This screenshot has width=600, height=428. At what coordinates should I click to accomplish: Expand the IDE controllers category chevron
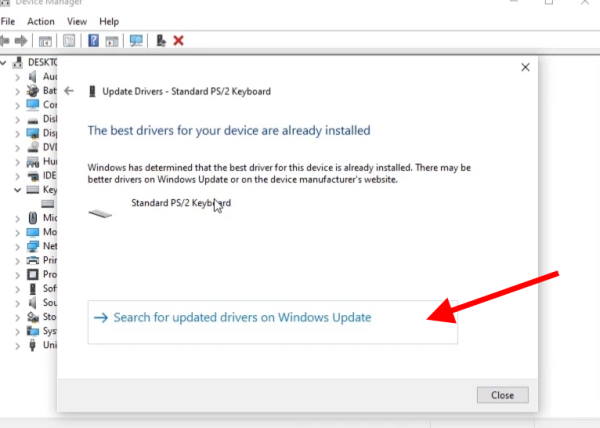coord(18,176)
